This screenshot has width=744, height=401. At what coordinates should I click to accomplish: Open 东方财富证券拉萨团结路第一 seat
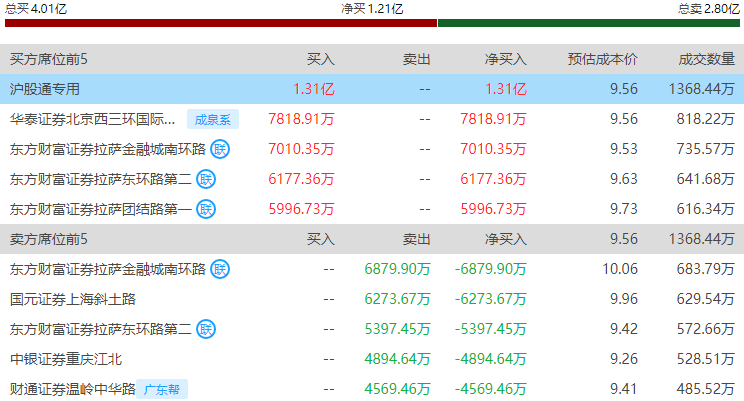point(101,209)
